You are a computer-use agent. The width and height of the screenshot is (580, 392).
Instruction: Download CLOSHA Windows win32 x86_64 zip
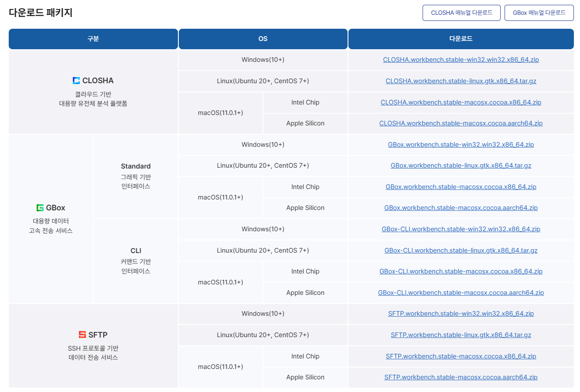(461, 60)
